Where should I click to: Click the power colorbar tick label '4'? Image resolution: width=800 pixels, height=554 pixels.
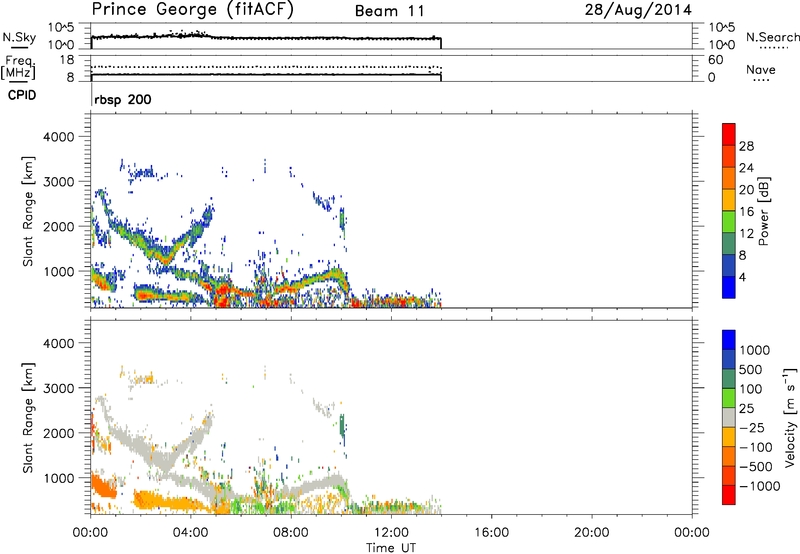[742, 277]
